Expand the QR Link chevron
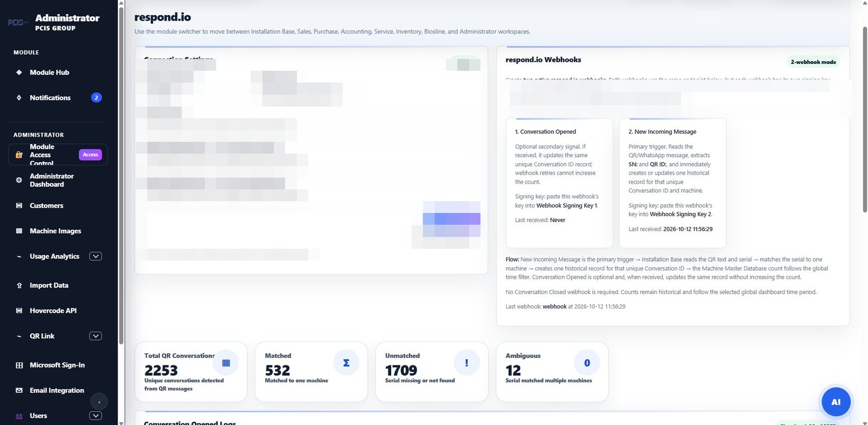Image resolution: width=868 pixels, height=425 pixels. tap(95, 336)
